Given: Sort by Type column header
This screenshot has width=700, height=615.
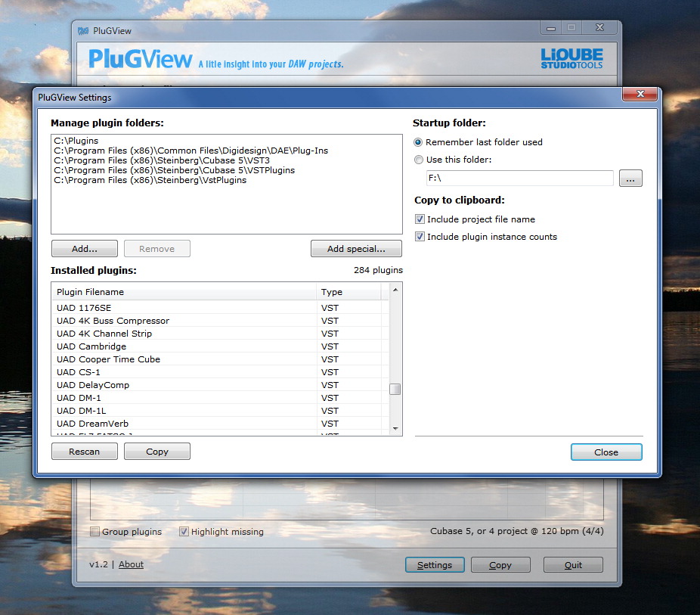Looking at the screenshot, I should coord(348,292).
